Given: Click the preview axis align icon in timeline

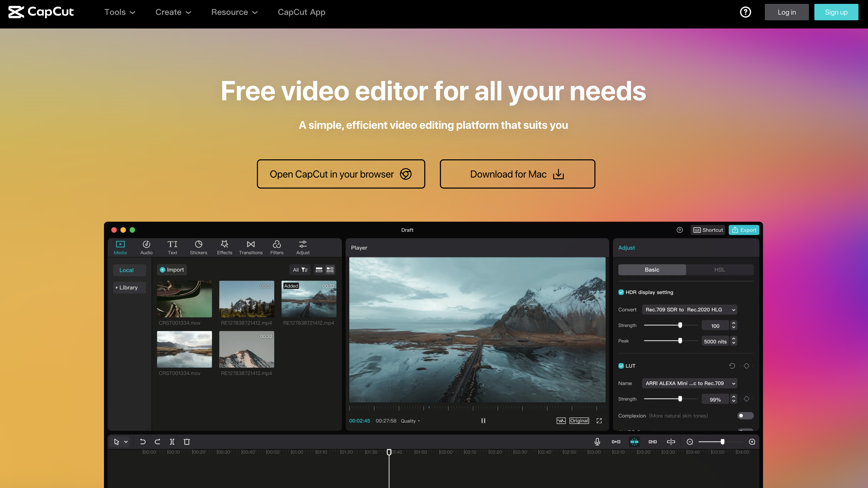Looking at the screenshot, I should tap(671, 442).
